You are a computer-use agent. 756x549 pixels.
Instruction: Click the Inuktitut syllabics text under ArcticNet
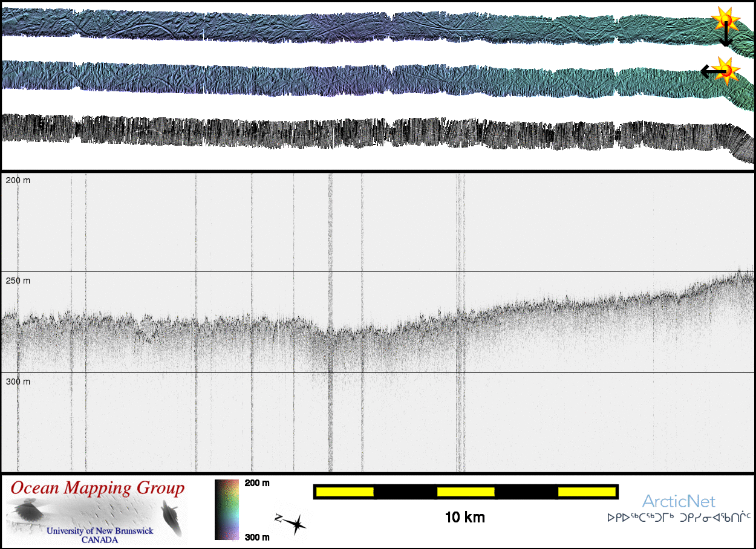click(x=679, y=518)
